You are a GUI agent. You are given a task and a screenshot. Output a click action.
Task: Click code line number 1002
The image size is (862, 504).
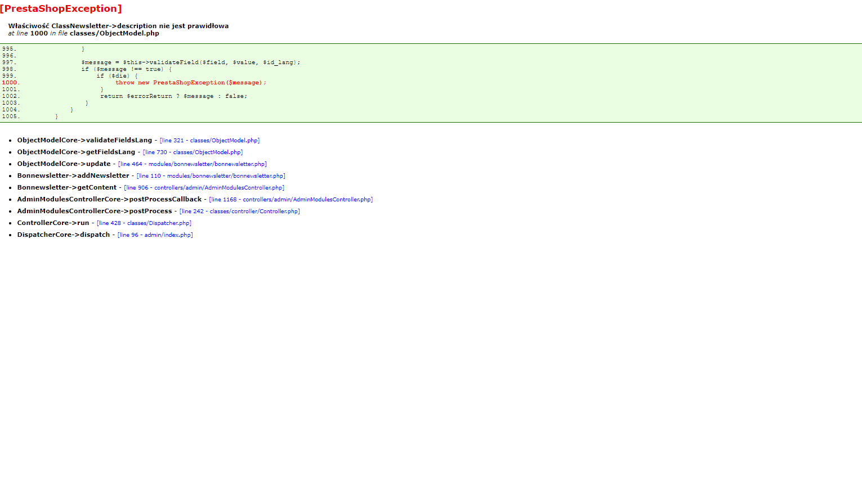tap(10, 96)
